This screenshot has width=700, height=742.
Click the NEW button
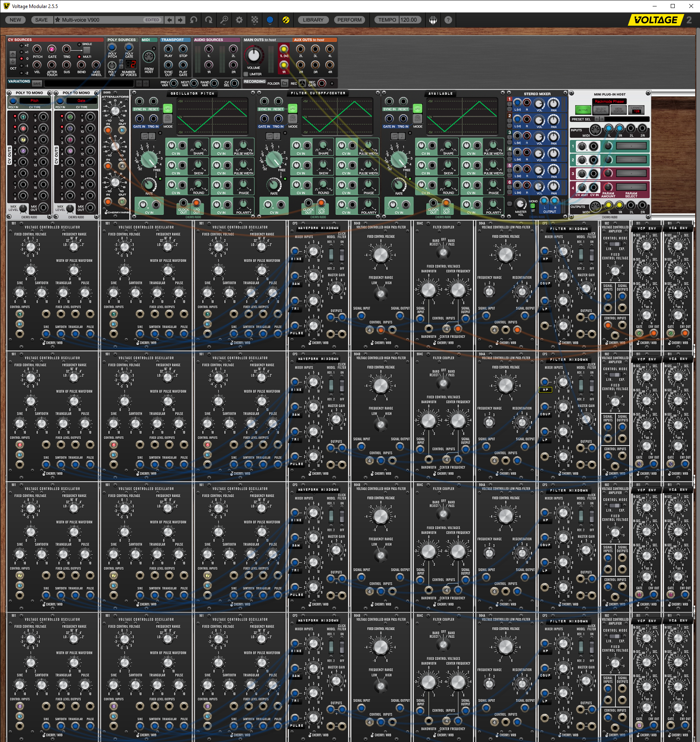(x=16, y=20)
